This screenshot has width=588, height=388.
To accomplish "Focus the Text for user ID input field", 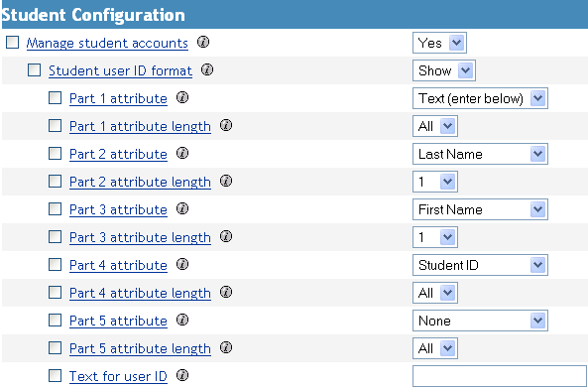I will point(501,376).
